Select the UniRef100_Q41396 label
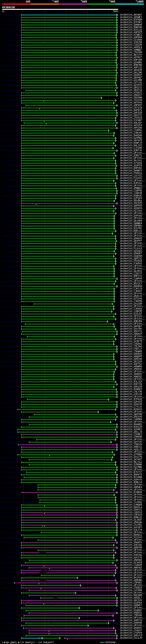Image resolution: width=146 pixels, height=644 pixels. [x=131, y=72]
